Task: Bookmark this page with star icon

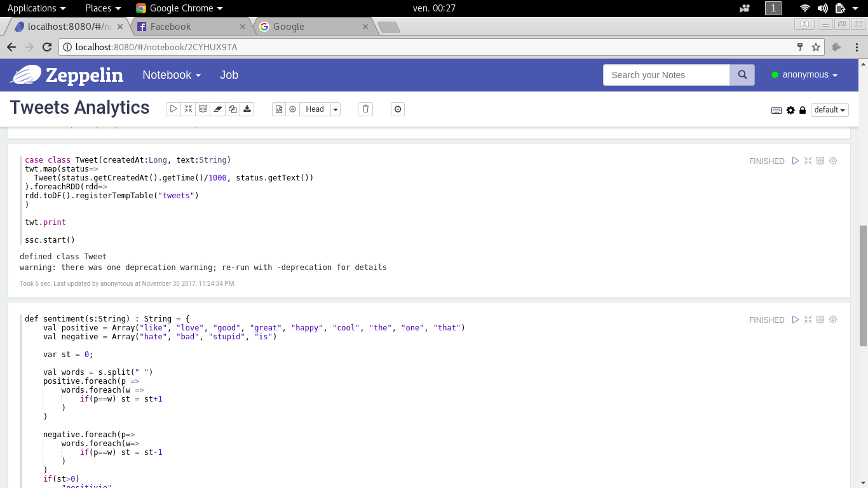Action: click(816, 47)
